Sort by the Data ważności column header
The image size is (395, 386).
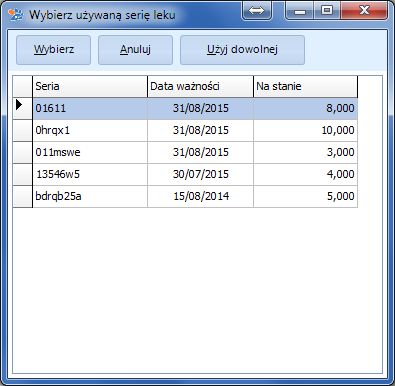click(x=200, y=87)
